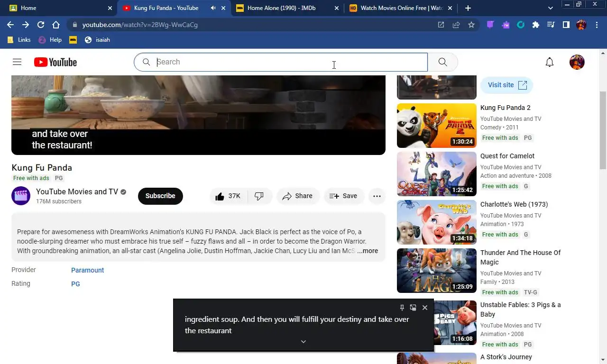Expand the live caption box chevron

coord(303,342)
